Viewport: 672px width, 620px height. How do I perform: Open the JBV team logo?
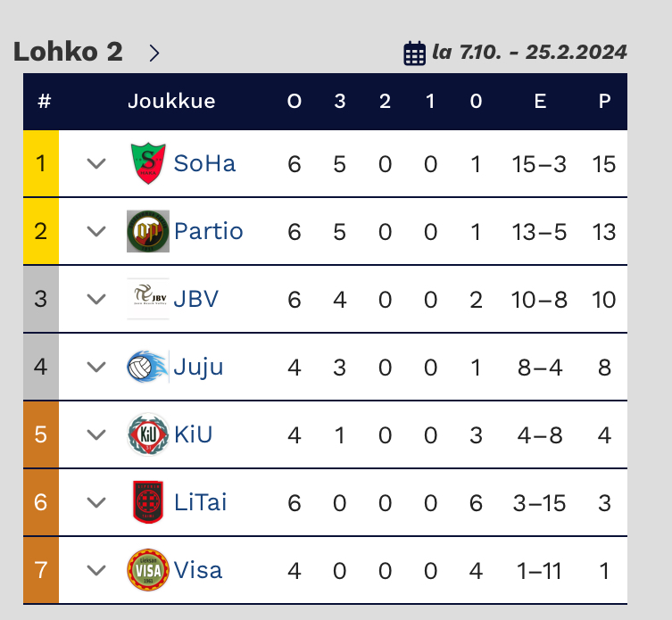click(x=148, y=299)
